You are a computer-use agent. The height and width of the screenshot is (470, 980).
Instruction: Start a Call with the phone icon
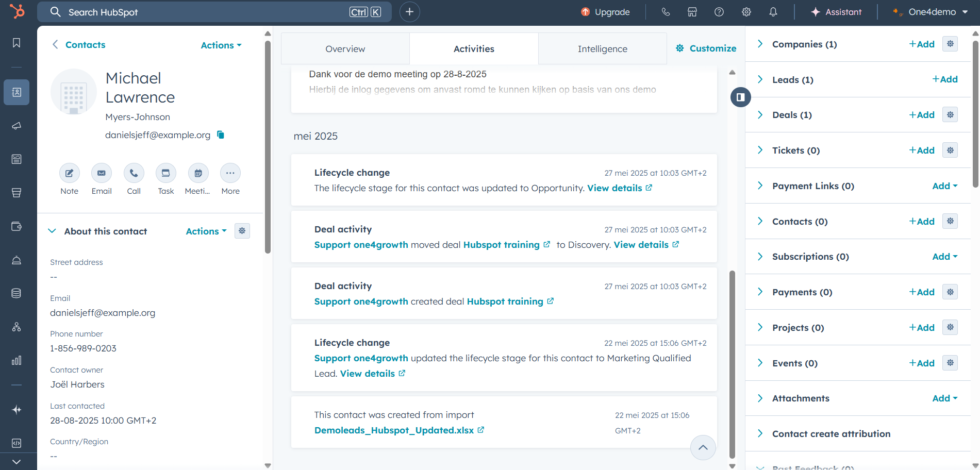[134, 173]
